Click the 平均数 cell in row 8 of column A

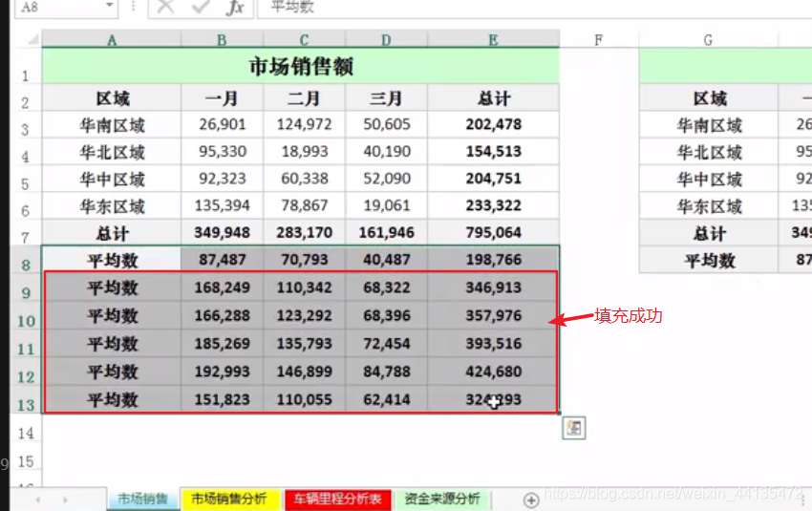pyautogui.click(x=112, y=260)
